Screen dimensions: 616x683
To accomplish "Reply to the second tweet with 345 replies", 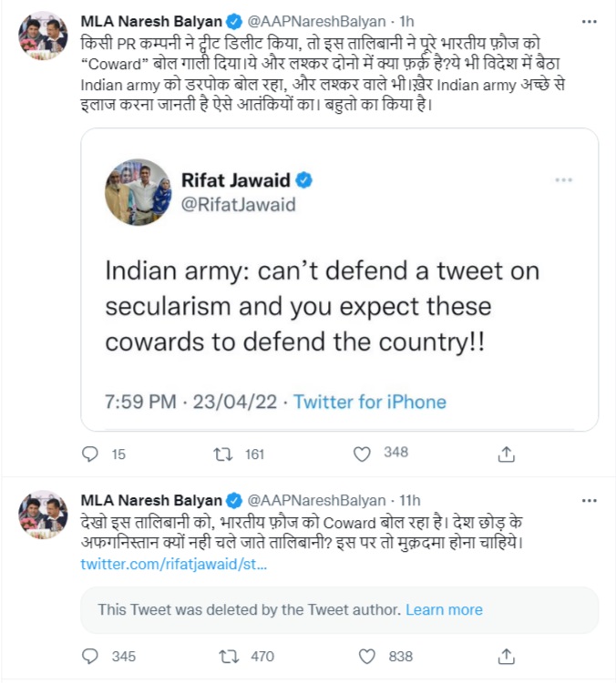I will pyautogui.click(x=90, y=656).
